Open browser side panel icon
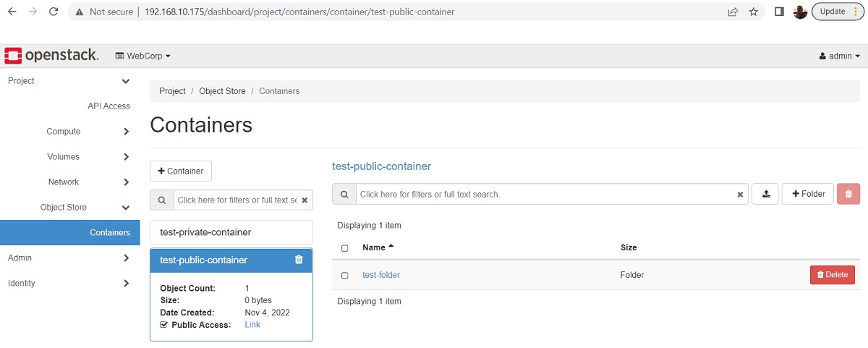 [779, 12]
